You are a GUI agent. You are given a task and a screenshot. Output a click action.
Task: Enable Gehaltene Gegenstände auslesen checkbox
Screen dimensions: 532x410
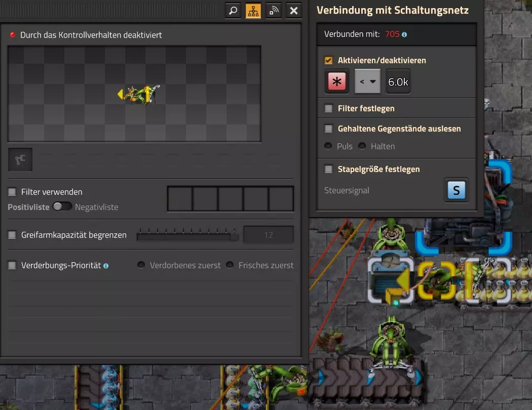328,129
